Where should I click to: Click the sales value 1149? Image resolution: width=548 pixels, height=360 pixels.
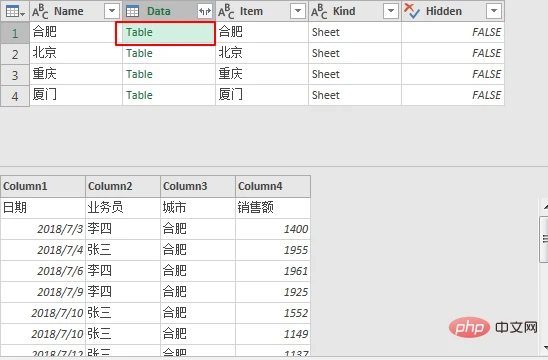273,334
